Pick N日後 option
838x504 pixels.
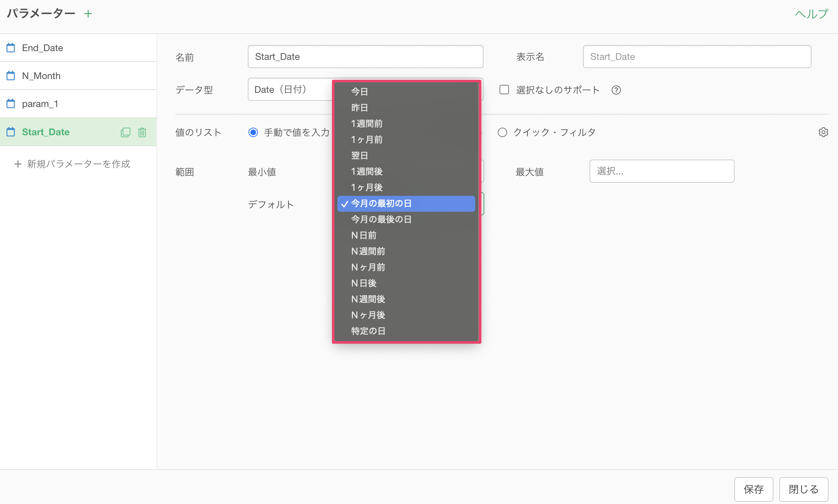[406, 283]
